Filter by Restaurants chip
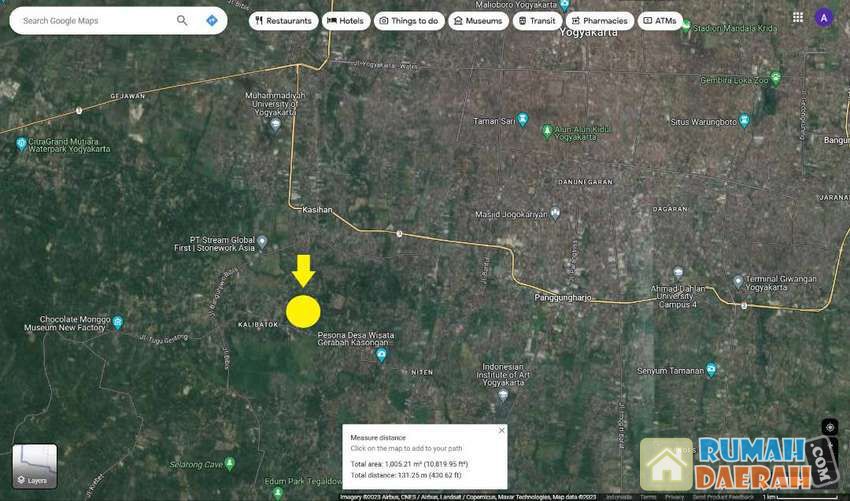 [x=284, y=20]
